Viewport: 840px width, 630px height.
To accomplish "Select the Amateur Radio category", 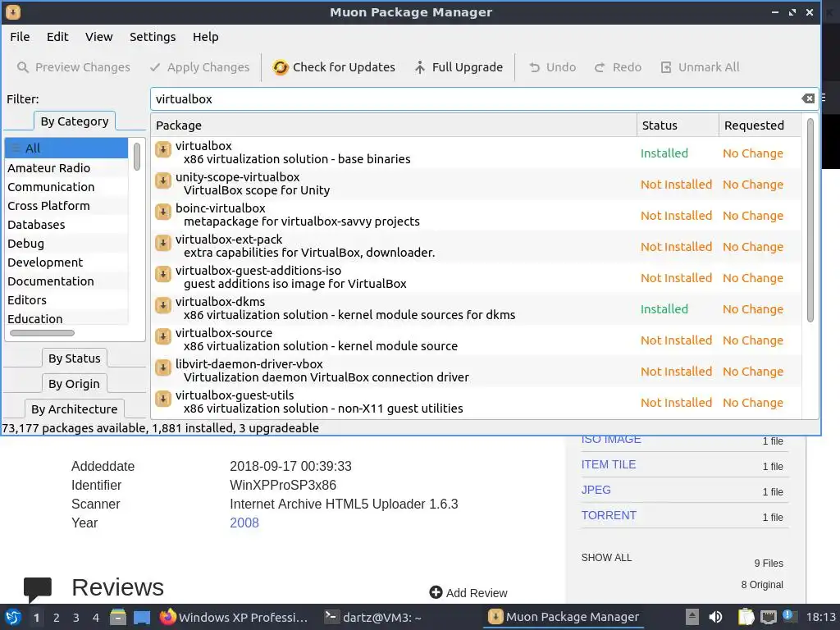I will point(66,167).
